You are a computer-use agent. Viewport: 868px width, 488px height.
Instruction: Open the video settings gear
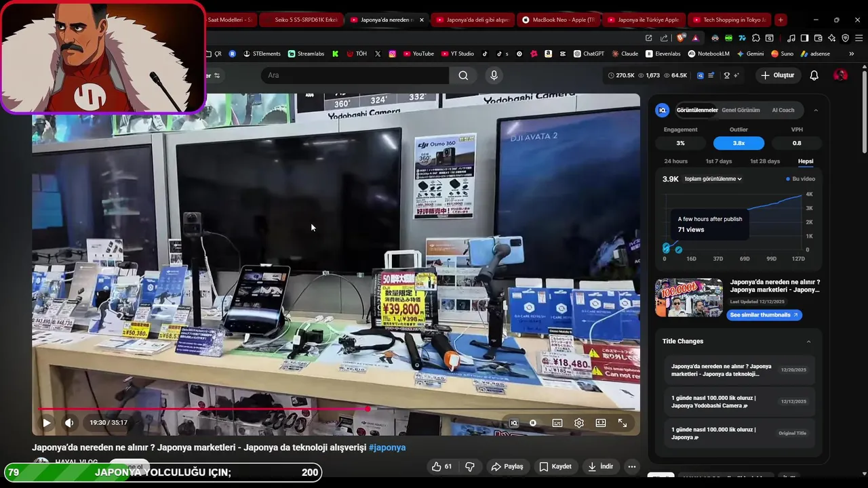tap(579, 423)
